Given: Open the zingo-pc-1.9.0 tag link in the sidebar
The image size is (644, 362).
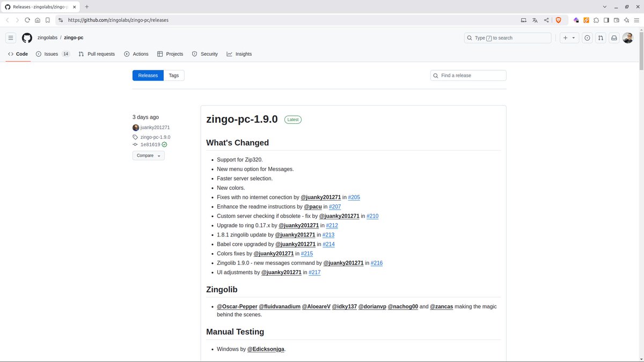Looking at the screenshot, I should [156, 137].
